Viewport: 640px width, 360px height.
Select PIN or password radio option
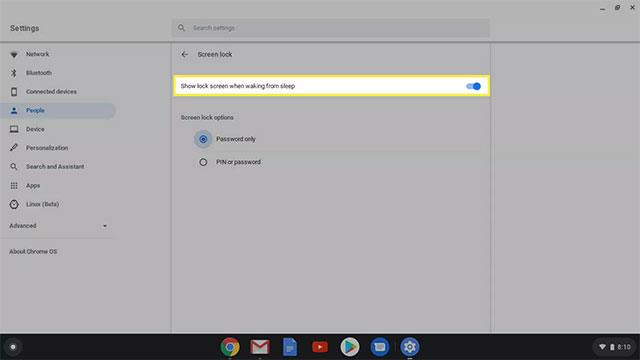pos(203,162)
